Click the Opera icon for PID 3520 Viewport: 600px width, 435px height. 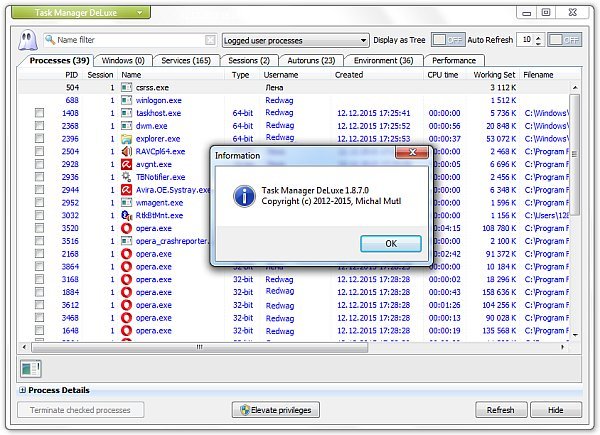coord(126,228)
